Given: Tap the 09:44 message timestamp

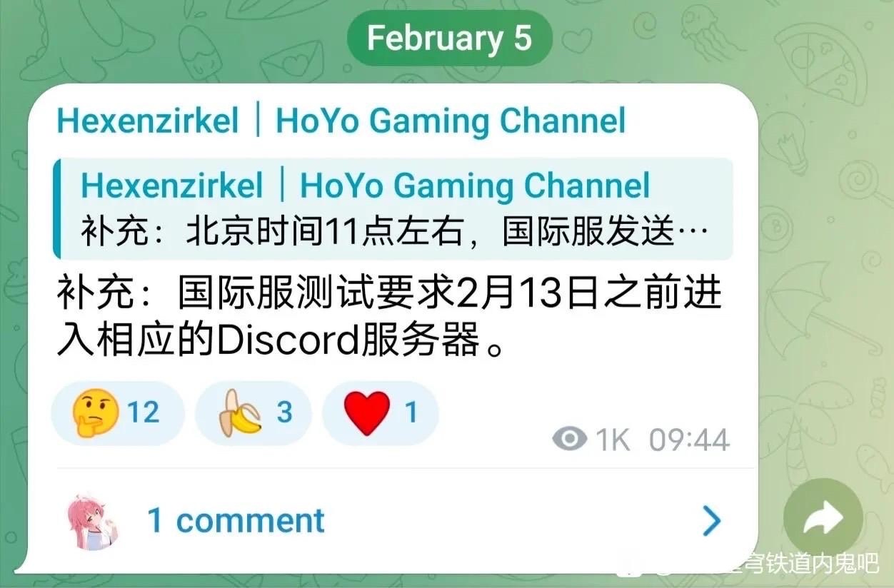Looking at the screenshot, I should 689,440.
